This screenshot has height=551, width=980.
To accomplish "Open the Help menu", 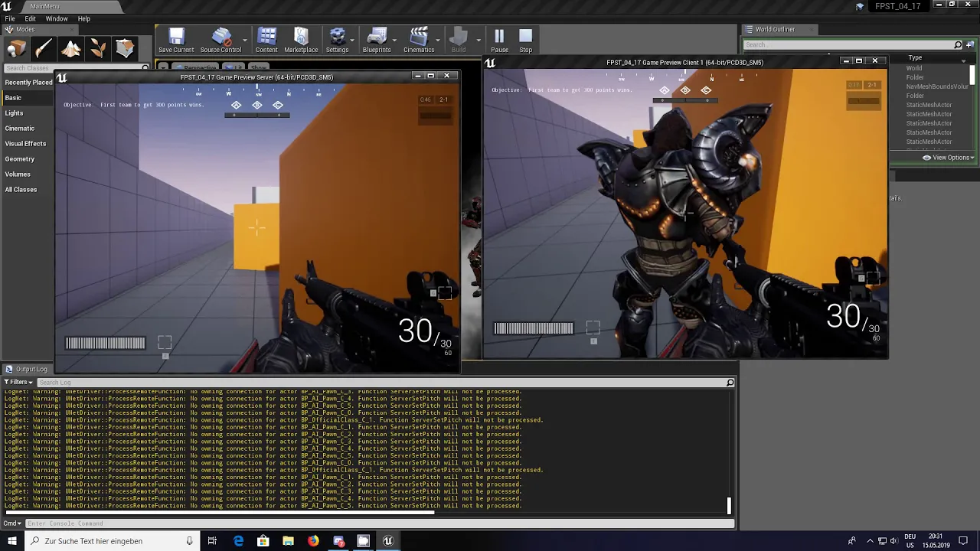I will pyautogui.click(x=84, y=18).
